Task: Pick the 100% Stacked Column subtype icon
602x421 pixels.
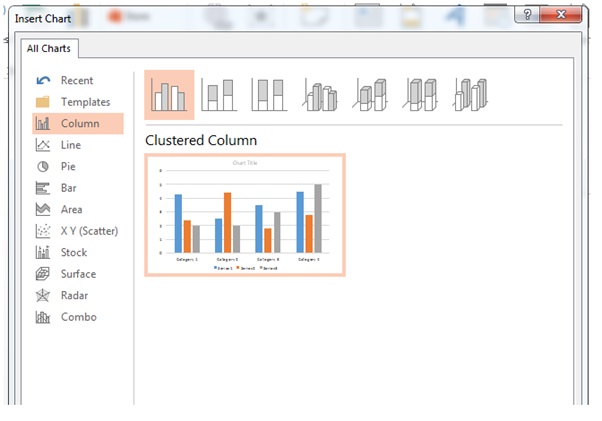Action: [269, 96]
